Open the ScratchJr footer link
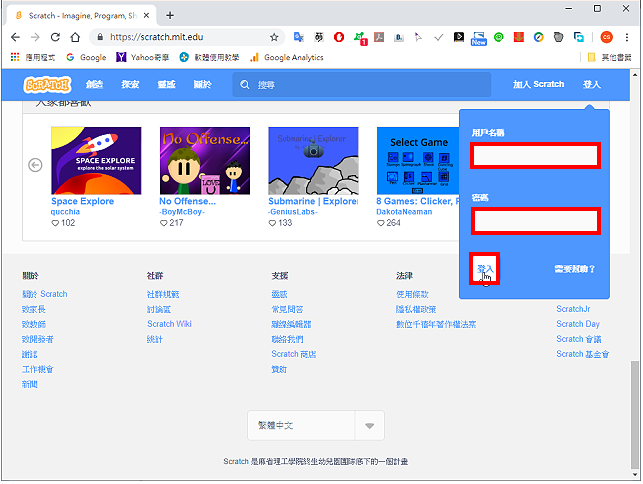The height and width of the screenshot is (484, 643). (573, 309)
